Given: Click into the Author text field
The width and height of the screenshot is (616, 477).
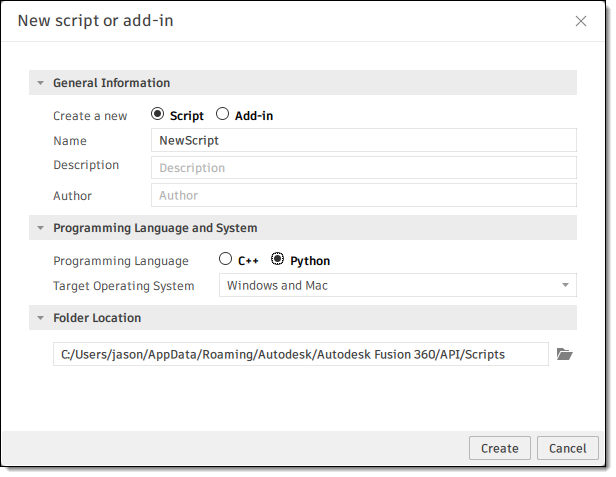Looking at the screenshot, I should (x=363, y=195).
